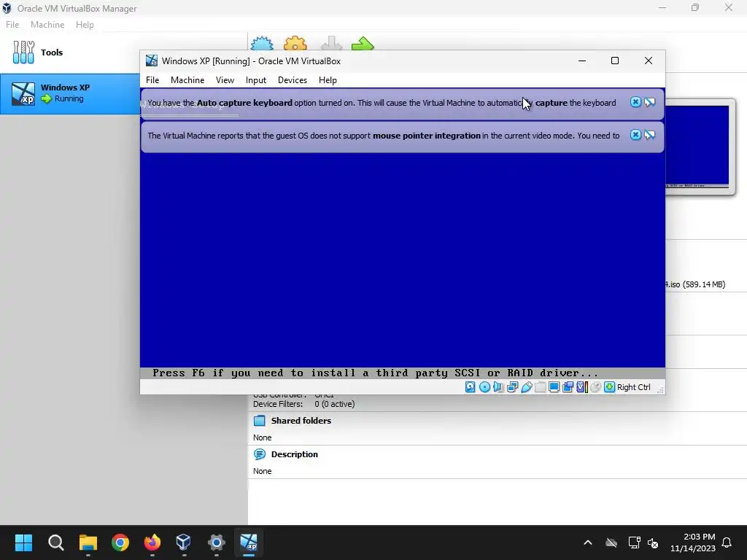Click the Shared folders section header
The image size is (747, 560).
301,421
